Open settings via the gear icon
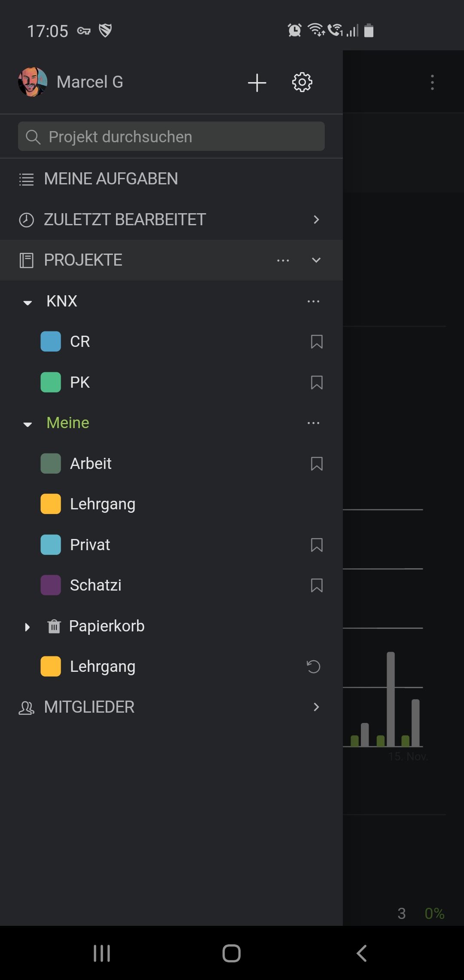This screenshot has width=464, height=980. pyautogui.click(x=302, y=82)
